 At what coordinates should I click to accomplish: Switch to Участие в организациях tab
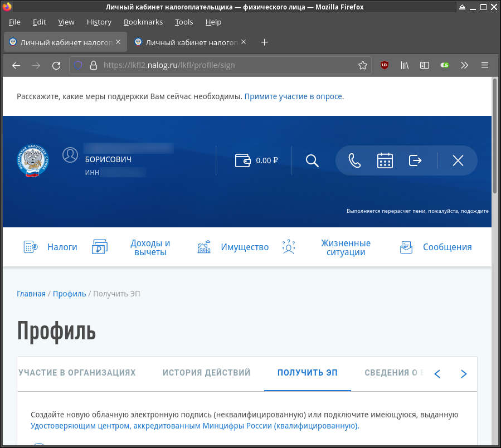(77, 373)
